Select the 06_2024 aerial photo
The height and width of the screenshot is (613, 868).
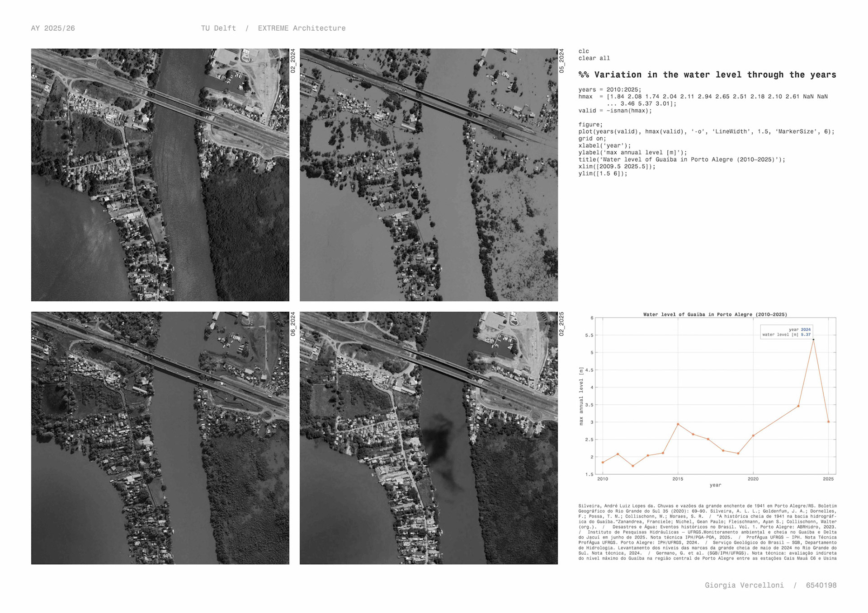(x=160, y=438)
